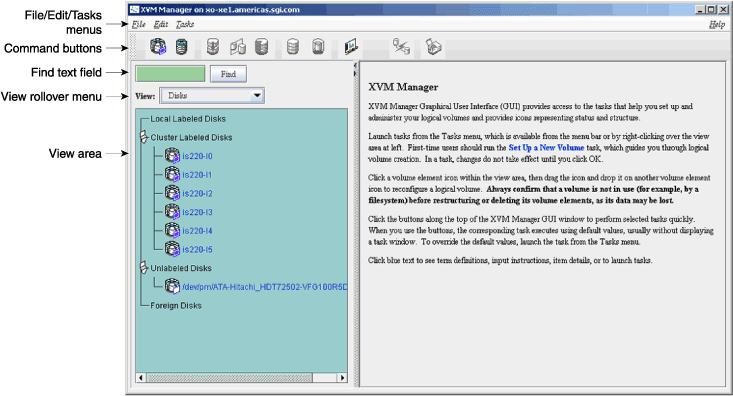This screenshot has width=733, height=396.
Task: Click the gray striped cylinder toolbar button
Action: pyautogui.click(x=261, y=47)
